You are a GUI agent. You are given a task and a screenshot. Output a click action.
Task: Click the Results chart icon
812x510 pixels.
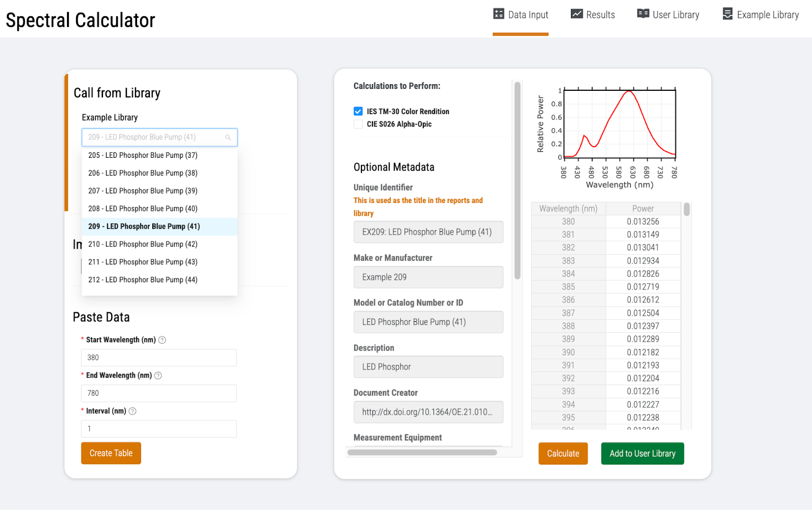pyautogui.click(x=577, y=14)
